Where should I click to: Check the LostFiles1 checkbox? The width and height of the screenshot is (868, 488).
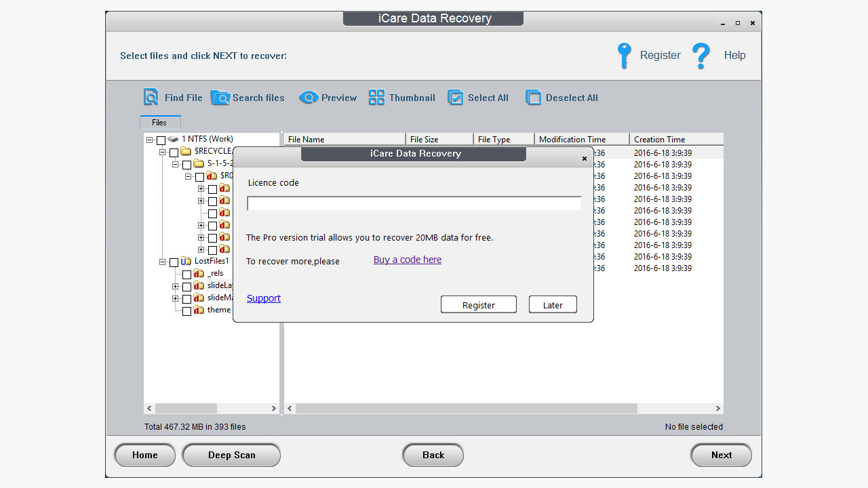[174, 262]
